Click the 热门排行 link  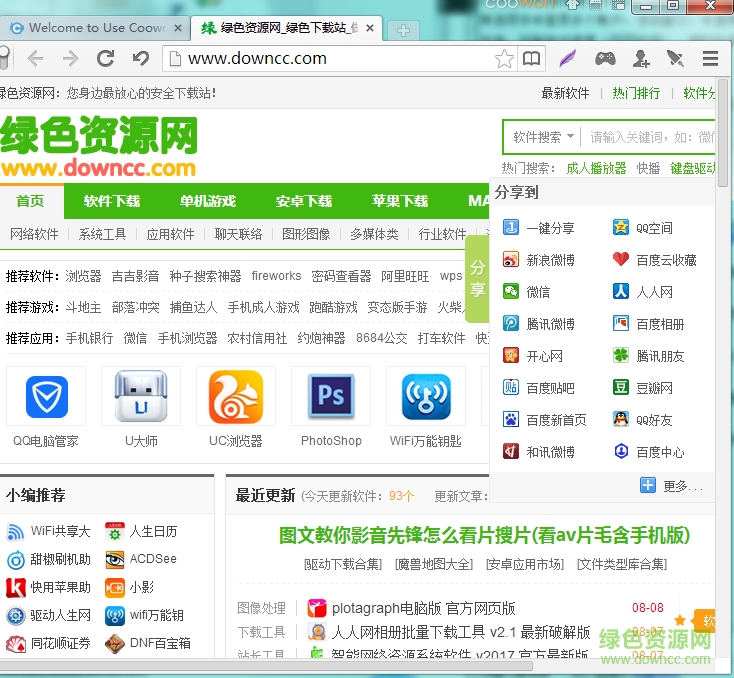(636, 93)
